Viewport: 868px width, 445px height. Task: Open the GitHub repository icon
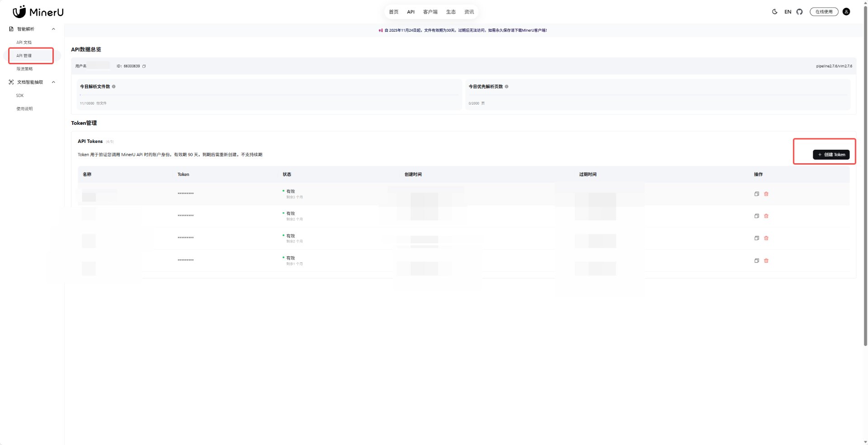pyautogui.click(x=799, y=12)
